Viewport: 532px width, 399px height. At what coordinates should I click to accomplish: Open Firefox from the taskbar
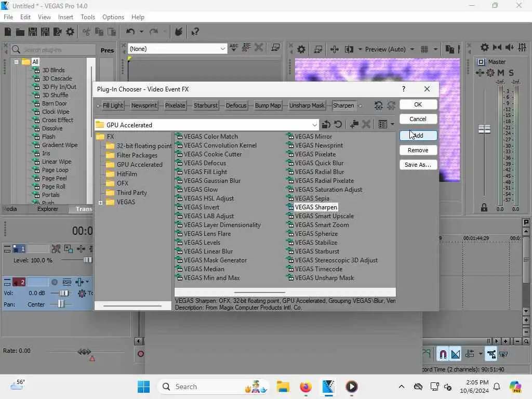pyautogui.click(x=305, y=387)
